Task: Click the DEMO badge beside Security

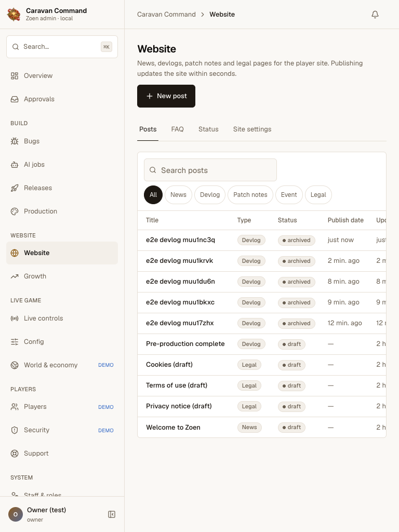Action: coord(106,431)
